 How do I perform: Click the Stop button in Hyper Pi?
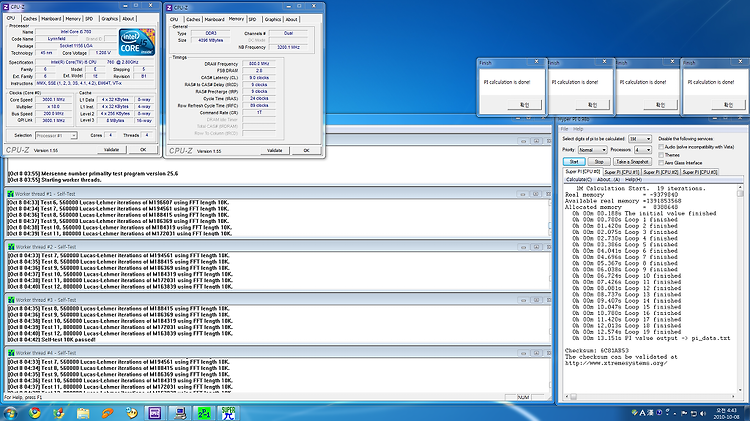[x=598, y=162]
